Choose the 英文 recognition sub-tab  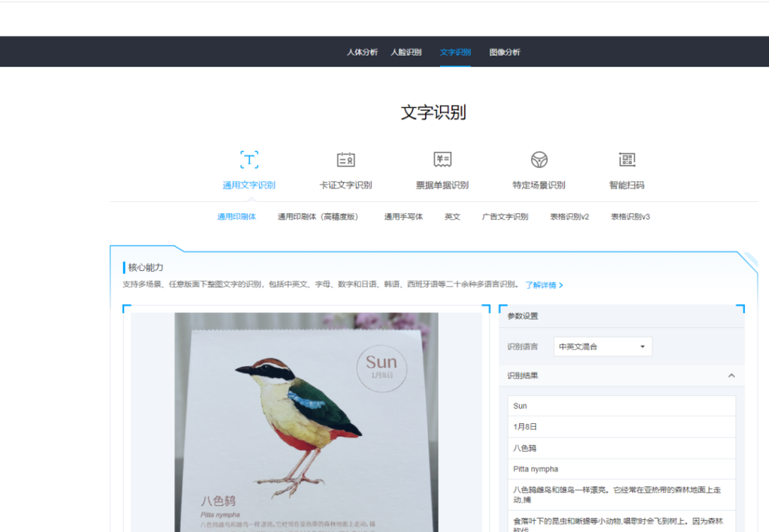pos(452,217)
